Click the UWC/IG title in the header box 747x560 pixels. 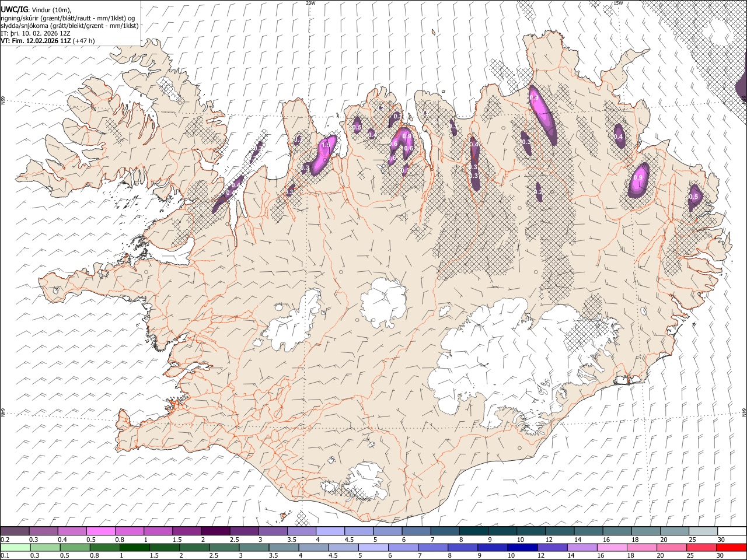[x=14, y=9]
